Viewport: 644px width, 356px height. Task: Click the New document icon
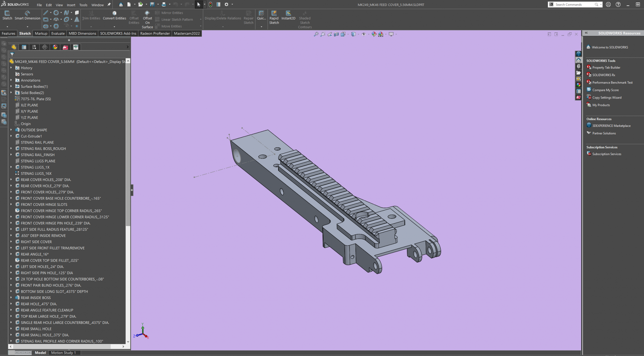click(129, 4)
